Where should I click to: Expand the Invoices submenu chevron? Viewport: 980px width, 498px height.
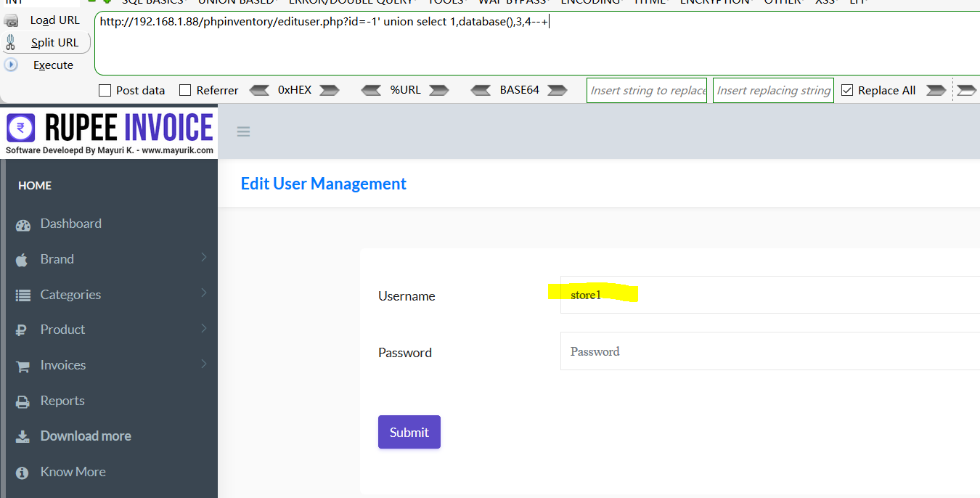point(204,364)
